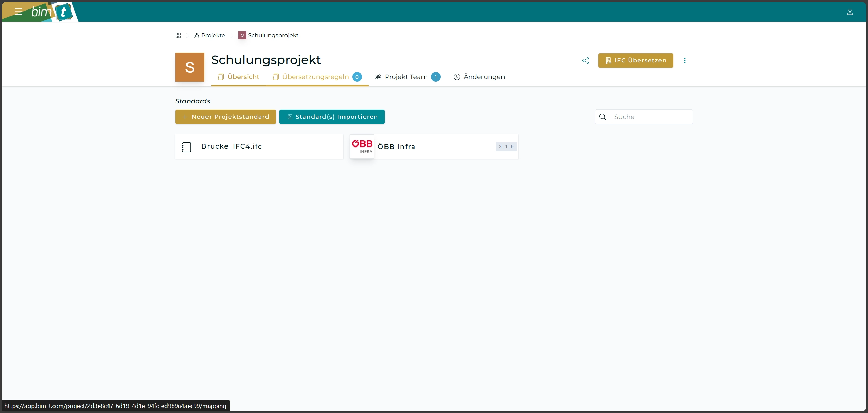The height and width of the screenshot is (413, 868).
Task: Switch to the Änderungen tab
Action: pyautogui.click(x=479, y=77)
